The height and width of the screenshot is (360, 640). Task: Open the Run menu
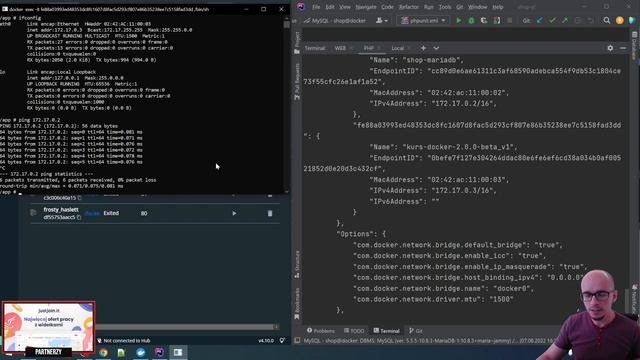(429, 7)
